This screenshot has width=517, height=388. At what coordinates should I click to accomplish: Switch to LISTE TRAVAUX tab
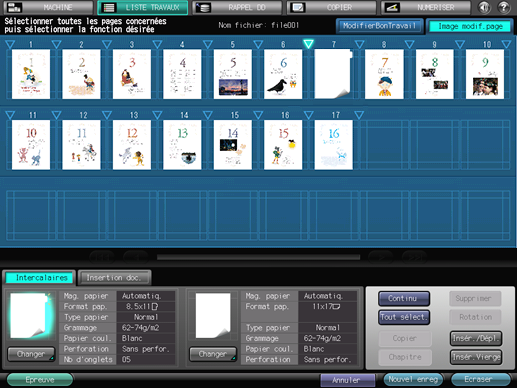point(143,7)
